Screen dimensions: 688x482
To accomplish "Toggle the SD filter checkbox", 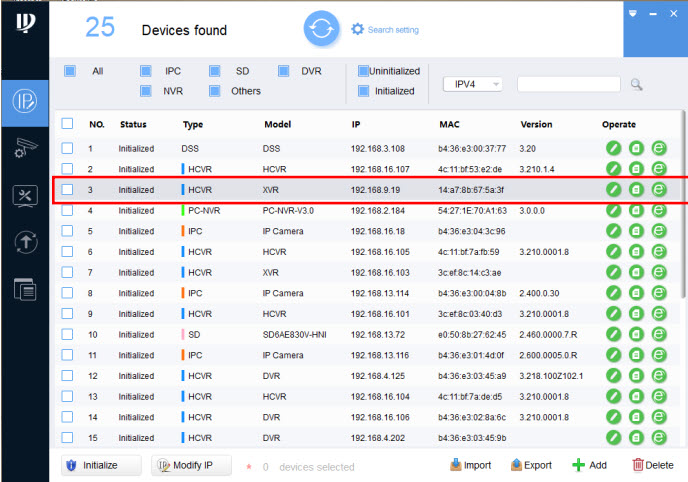I will tap(215, 71).
